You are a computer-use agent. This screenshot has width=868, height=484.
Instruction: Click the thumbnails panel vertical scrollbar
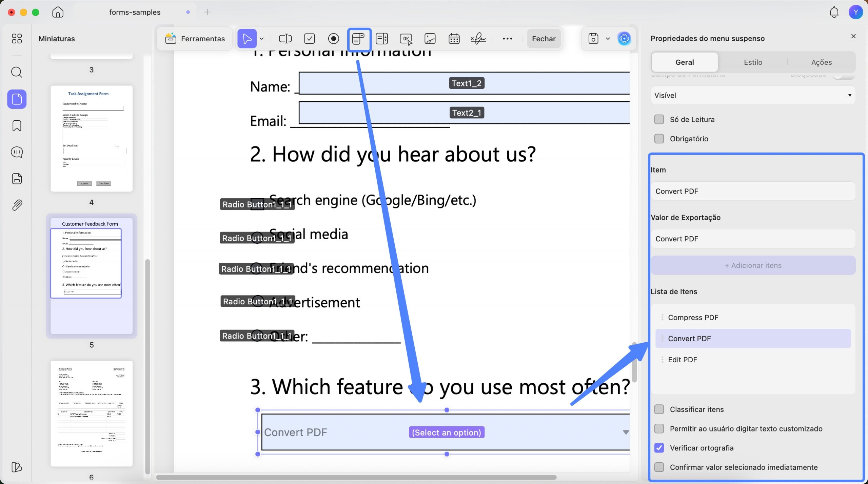tap(147, 366)
